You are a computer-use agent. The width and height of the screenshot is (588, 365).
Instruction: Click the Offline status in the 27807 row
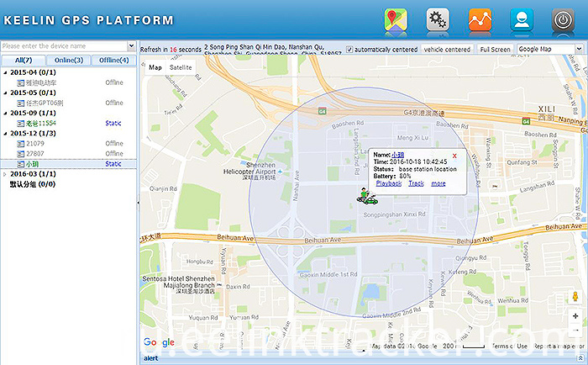click(114, 154)
